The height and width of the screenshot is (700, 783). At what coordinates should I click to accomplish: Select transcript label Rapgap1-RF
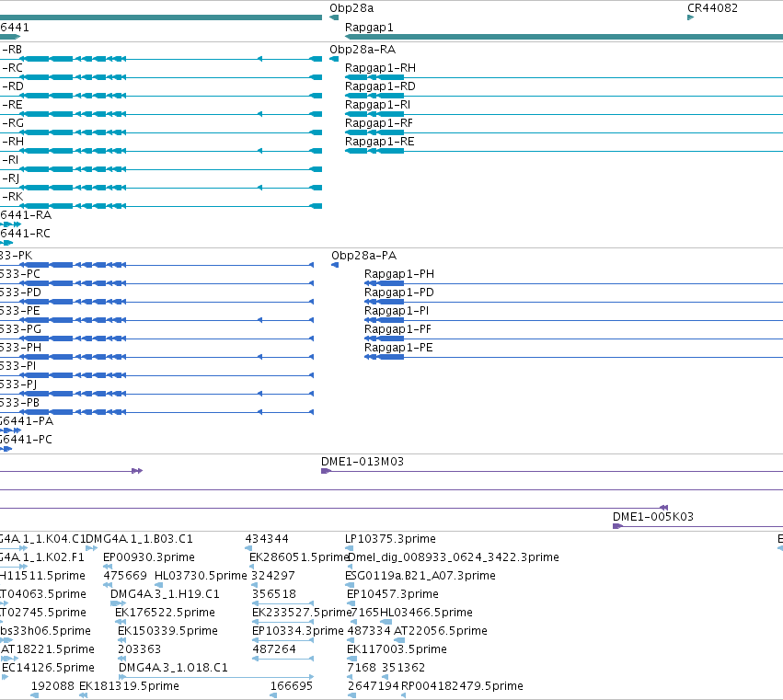tap(379, 123)
